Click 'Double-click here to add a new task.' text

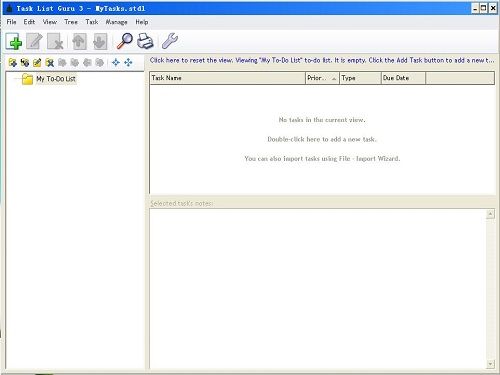click(x=322, y=139)
